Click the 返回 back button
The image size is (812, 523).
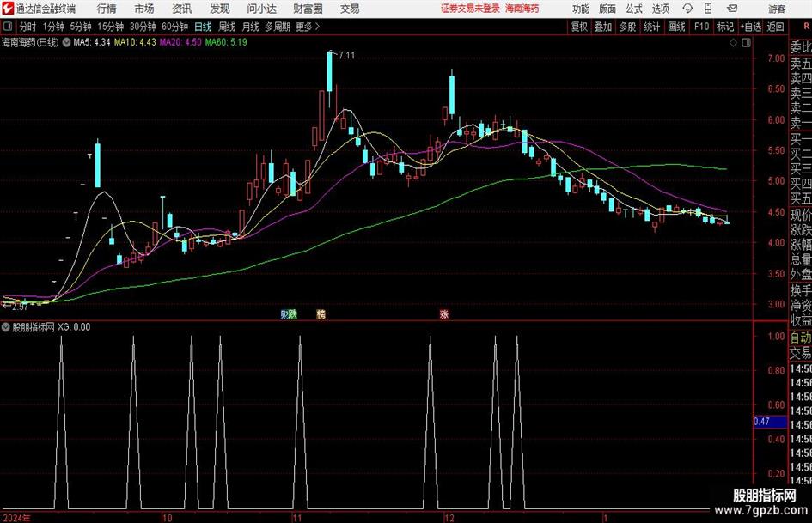click(x=775, y=27)
